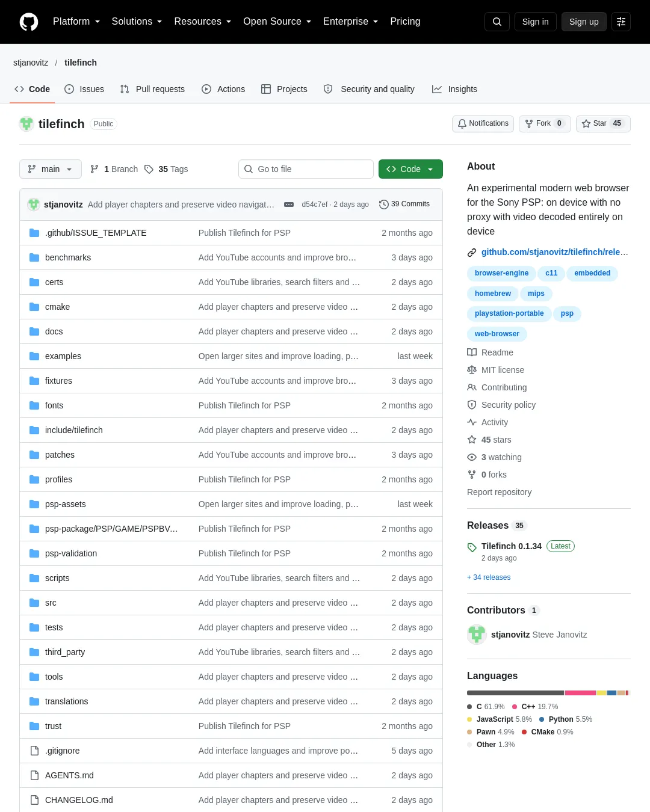The height and width of the screenshot is (812, 650).
Task: Open the Pricing page
Action: tap(405, 22)
